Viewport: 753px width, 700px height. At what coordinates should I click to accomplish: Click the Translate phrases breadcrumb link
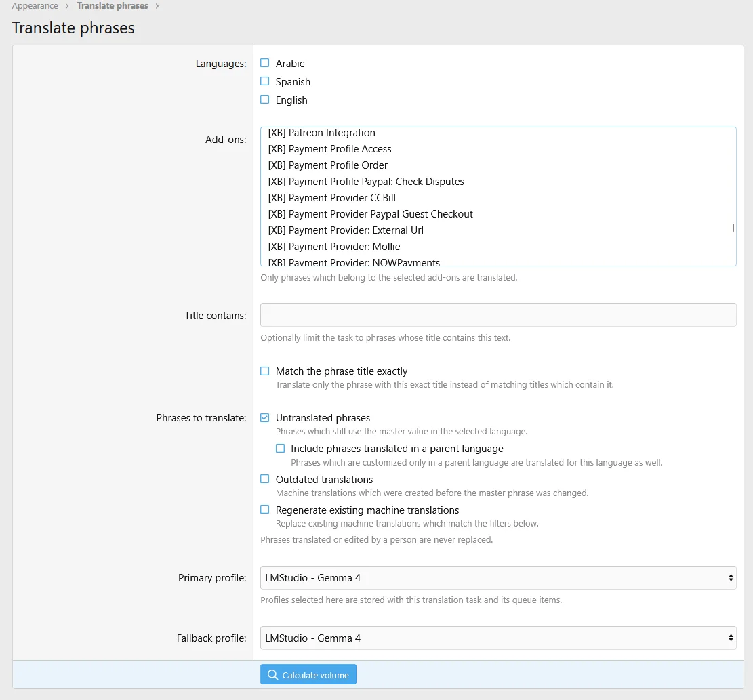tap(113, 6)
